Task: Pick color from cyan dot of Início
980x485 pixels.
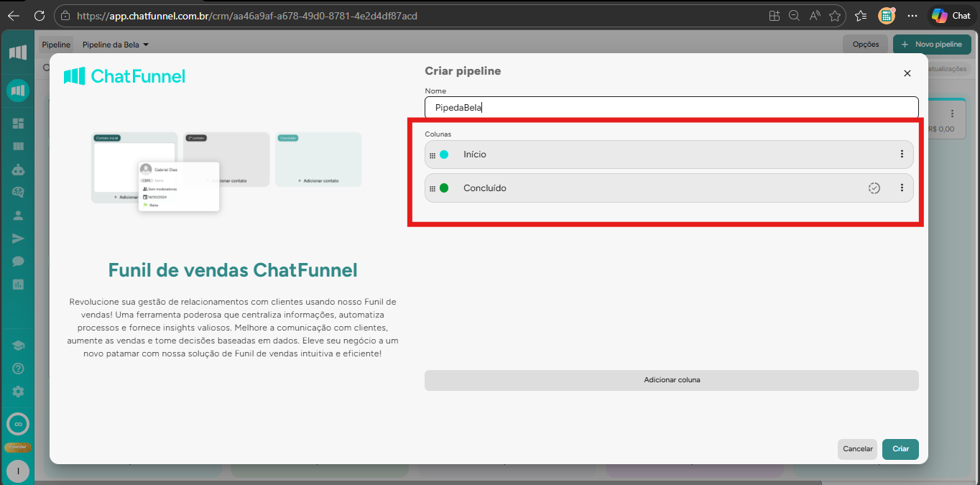Action: [x=444, y=154]
